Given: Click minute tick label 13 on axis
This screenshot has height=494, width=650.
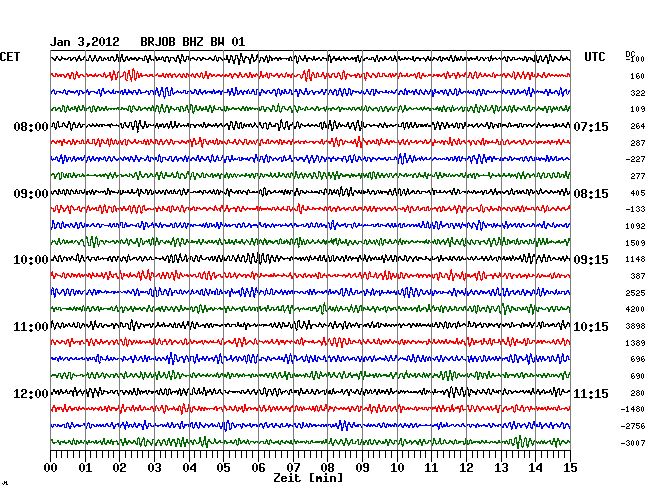Looking at the screenshot, I should pyautogui.click(x=501, y=468).
